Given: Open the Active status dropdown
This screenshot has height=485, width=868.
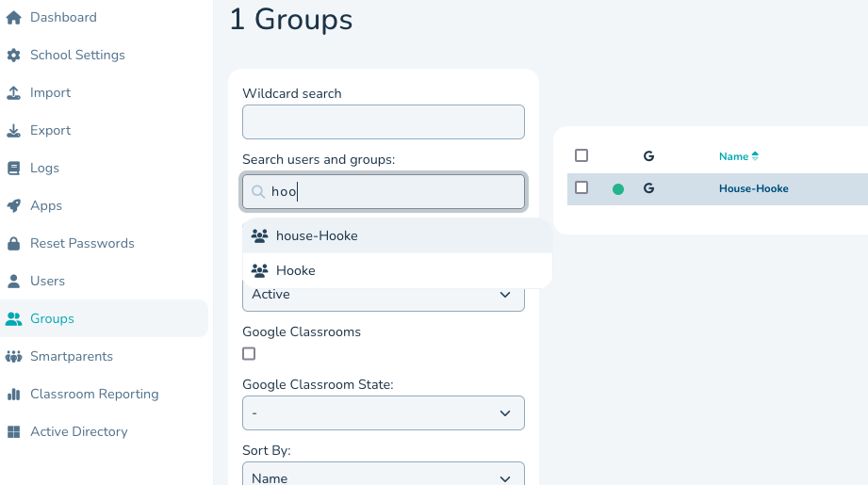Looking at the screenshot, I should (x=383, y=295).
